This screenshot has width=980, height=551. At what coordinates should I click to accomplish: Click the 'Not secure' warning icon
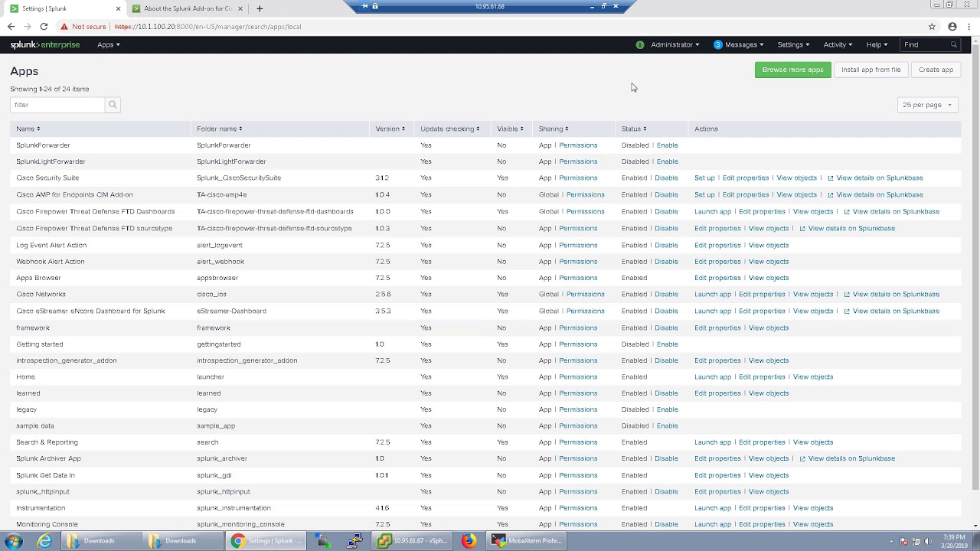tap(64, 27)
